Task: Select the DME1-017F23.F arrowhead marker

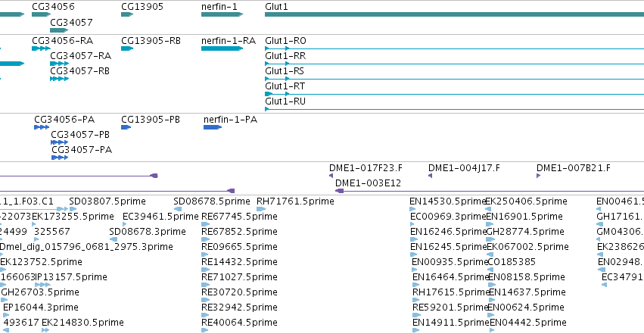Action: pyautogui.click(x=331, y=176)
